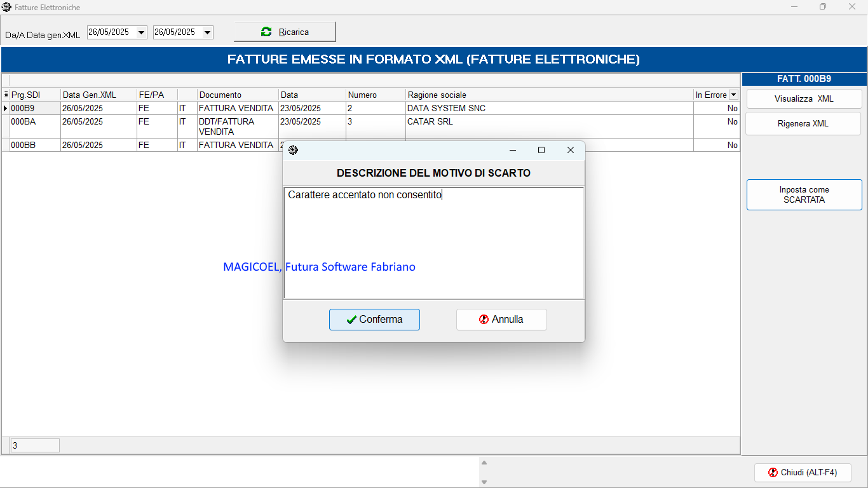Image resolution: width=868 pixels, height=488 pixels.
Task: Click number 3 cell in CATAR SRL row
Action: 376,126
